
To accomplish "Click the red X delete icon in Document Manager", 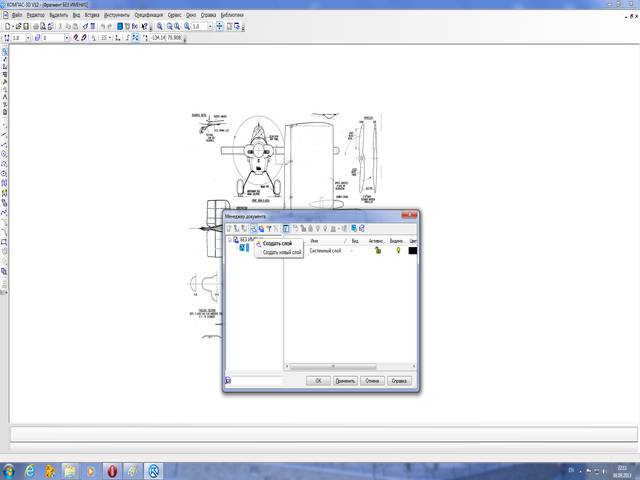I will 276,229.
